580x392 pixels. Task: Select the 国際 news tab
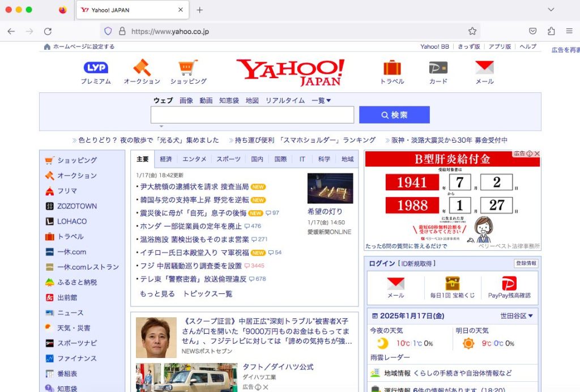point(280,159)
